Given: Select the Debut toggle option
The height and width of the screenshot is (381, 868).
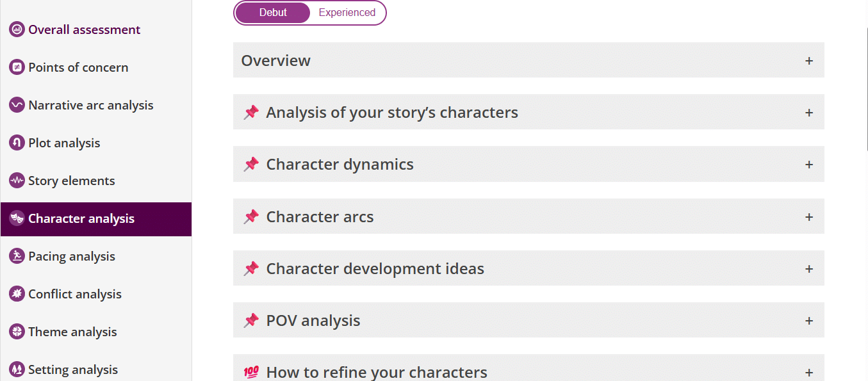Looking at the screenshot, I should pyautogui.click(x=273, y=13).
